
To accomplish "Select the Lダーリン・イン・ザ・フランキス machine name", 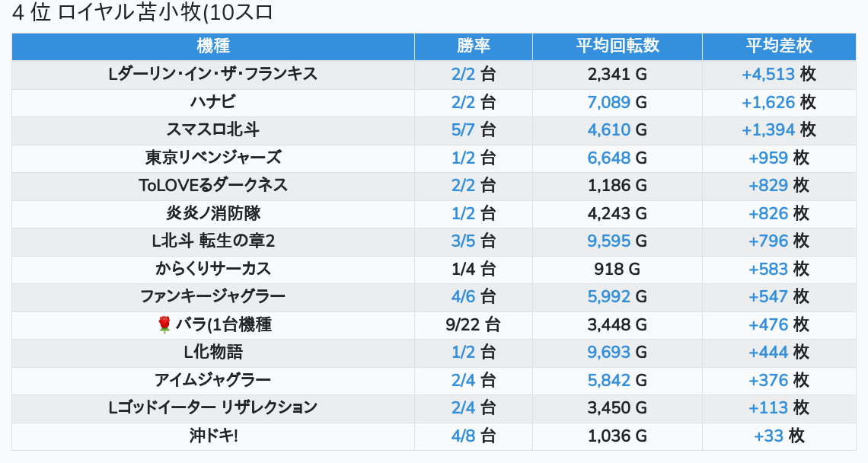I will [x=213, y=75].
